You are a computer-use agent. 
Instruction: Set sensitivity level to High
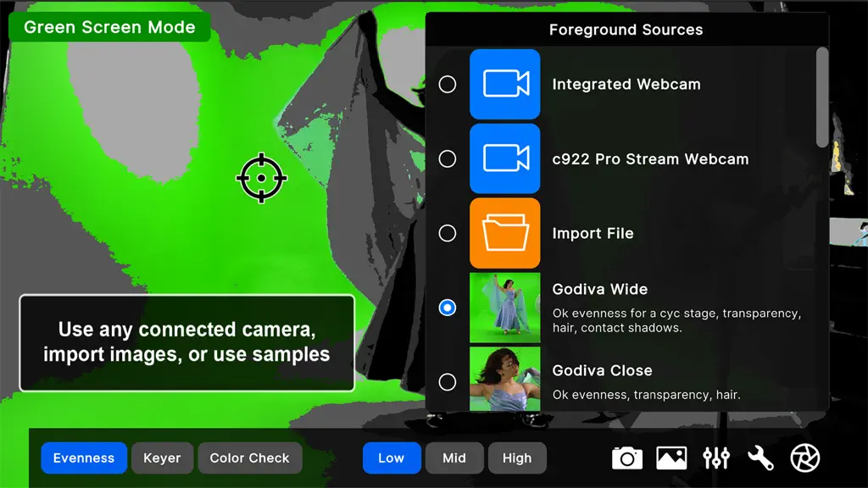point(517,458)
